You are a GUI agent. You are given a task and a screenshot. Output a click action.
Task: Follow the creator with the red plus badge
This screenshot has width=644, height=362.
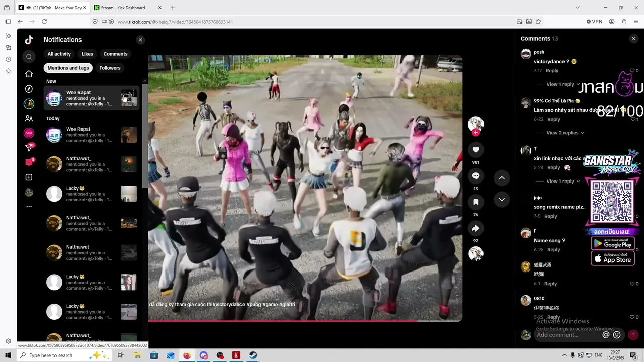476,133
